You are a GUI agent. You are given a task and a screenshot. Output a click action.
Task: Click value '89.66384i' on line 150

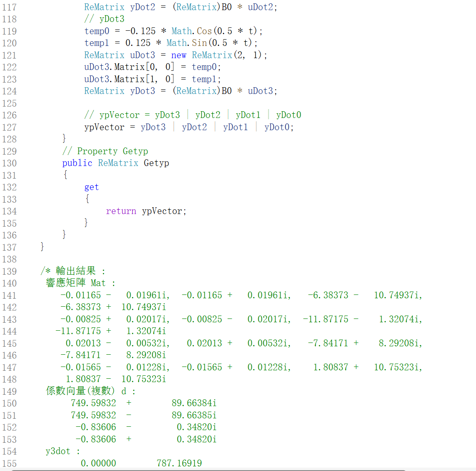(x=194, y=403)
